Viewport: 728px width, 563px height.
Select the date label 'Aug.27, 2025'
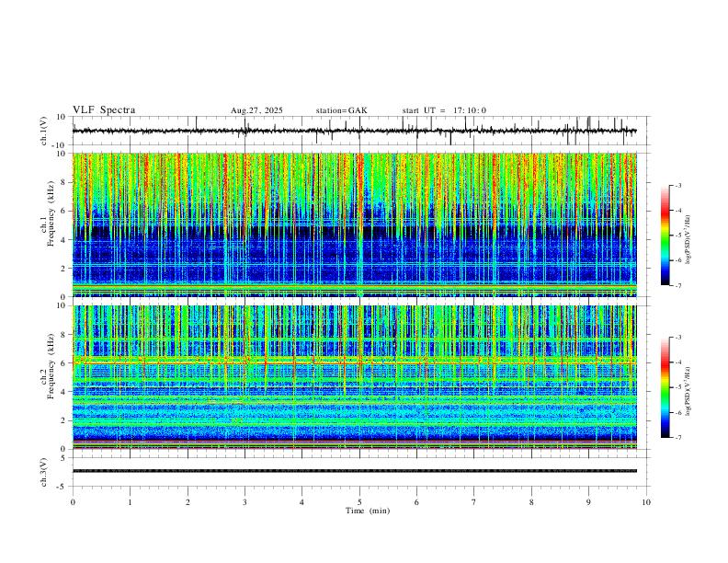coord(256,110)
